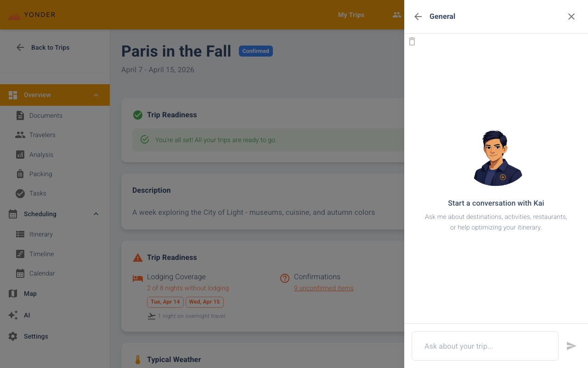Viewport: 588px width, 368px height.
Task: Click the Wed, Apr 15 date chip
Action: click(204, 302)
